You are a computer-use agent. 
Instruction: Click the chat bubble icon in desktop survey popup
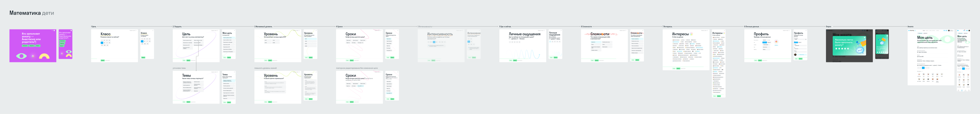pyautogui.click(x=859, y=50)
